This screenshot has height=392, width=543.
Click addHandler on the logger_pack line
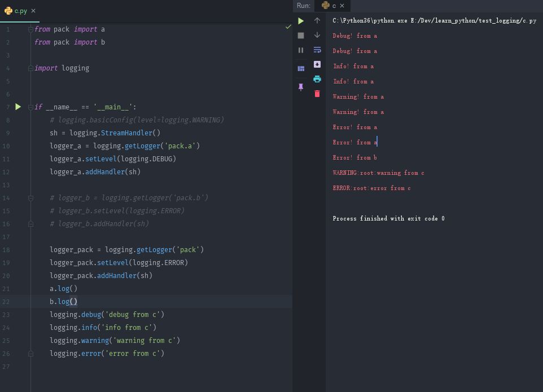(x=117, y=276)
